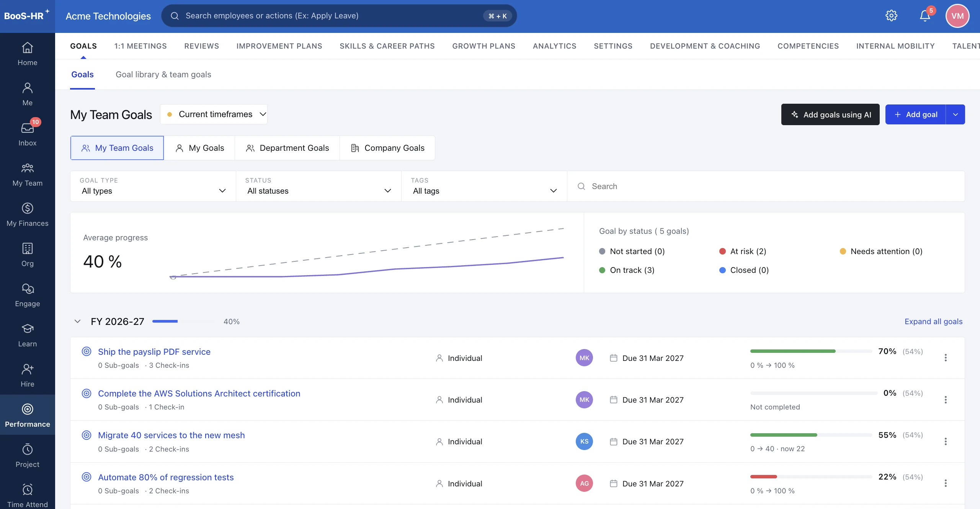Open Ship the payslip PDF service goal
This screenshot has width=980, height=509.
[x=154, y=351]
